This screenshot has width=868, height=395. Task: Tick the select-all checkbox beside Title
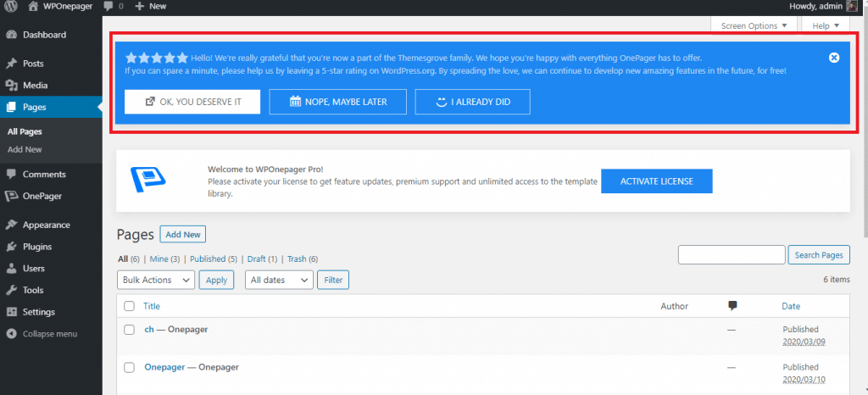pos(129,306)
